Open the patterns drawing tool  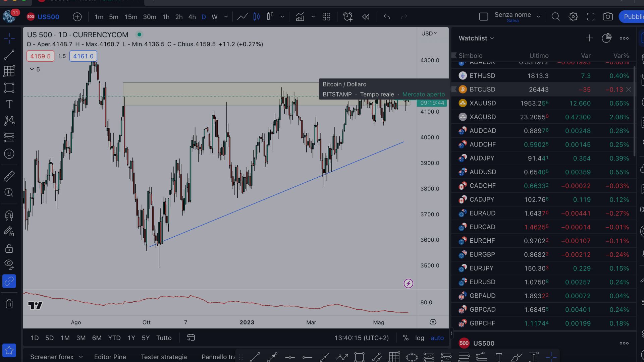(9, 121)
